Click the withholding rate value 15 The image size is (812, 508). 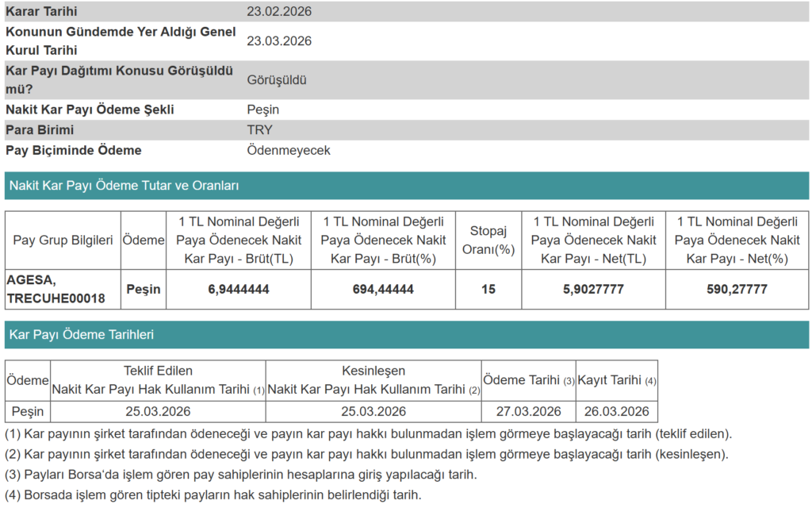click(488, 290)
